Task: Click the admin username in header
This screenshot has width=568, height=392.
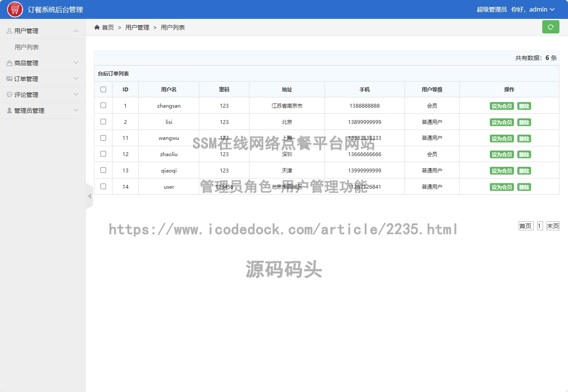Action: (x=538, y=9)
